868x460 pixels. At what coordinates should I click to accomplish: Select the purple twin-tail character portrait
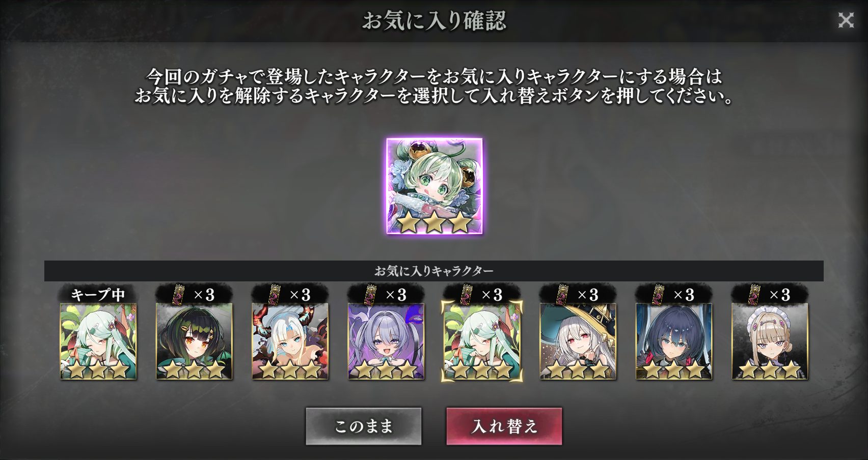(x=386, y=341)
